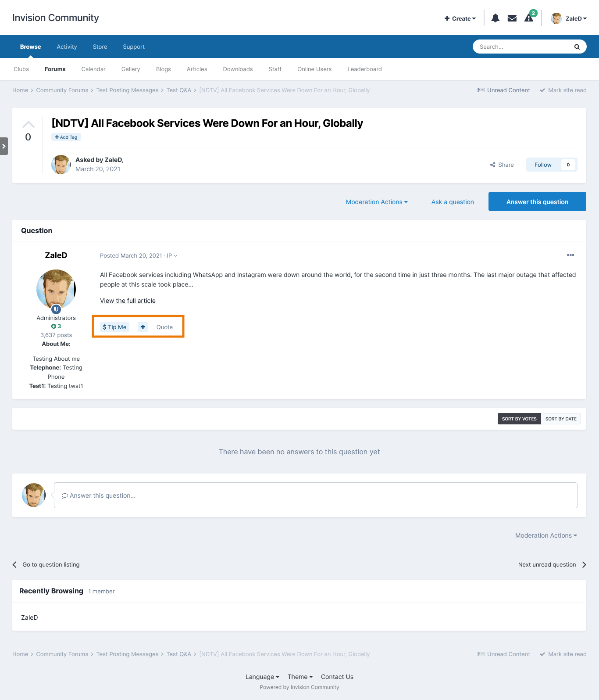The image size is (599, 700).
Task: Click the next arrow by Next unread question
Action: click(x=584, y=564)
